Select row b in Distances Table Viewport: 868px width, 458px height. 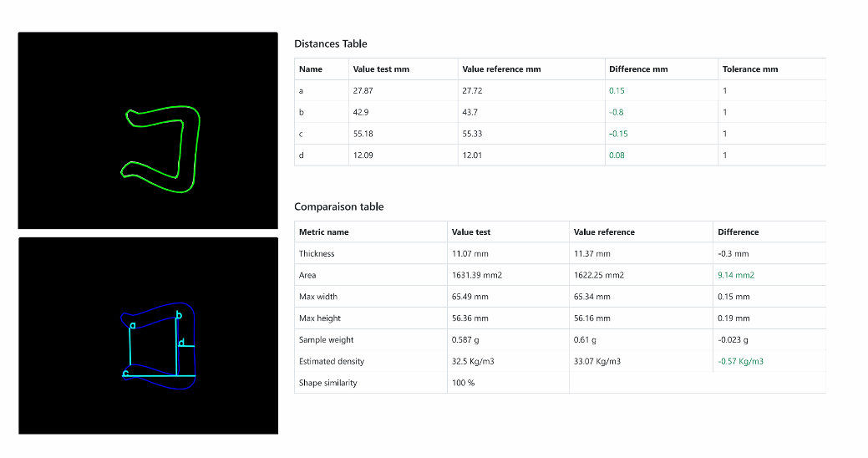click(560, 112)
